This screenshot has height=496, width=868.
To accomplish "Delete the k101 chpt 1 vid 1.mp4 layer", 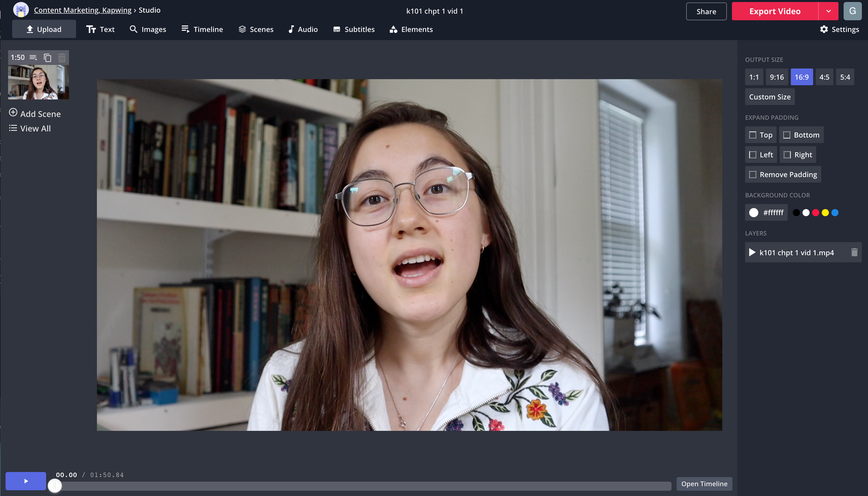I will click(854, 253).
